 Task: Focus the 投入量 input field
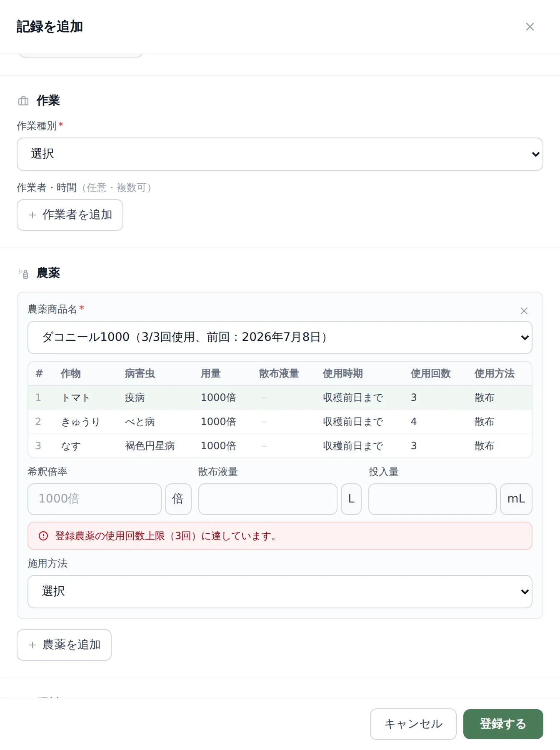point(432,499)
